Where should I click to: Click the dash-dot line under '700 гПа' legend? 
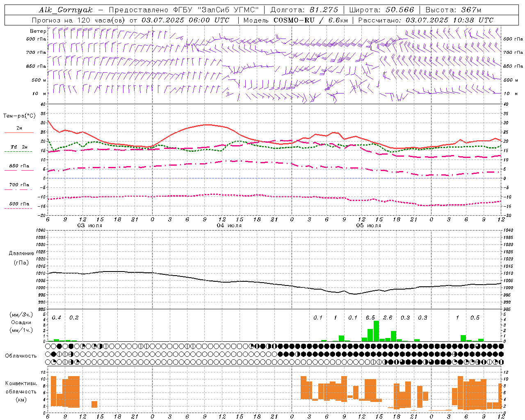(x=18, y=189)
